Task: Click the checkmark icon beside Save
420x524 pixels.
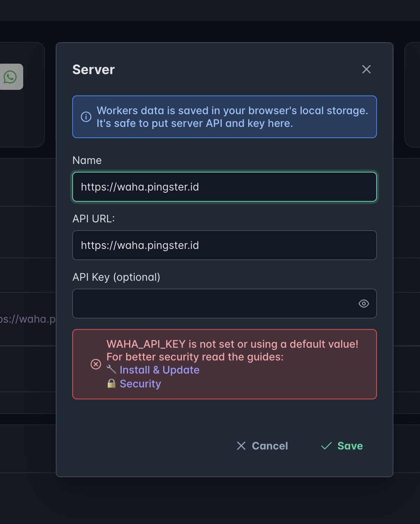Action: click(326, 446)
